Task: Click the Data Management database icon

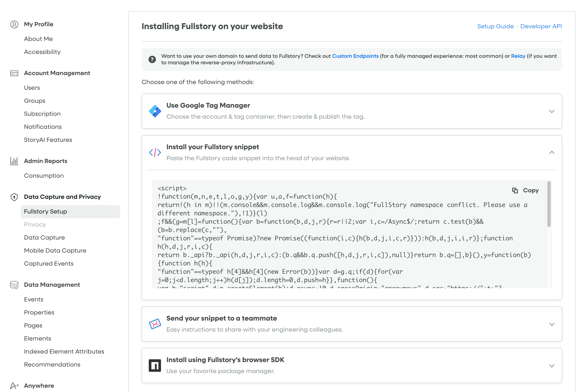Action: click(x=14, y=285)
